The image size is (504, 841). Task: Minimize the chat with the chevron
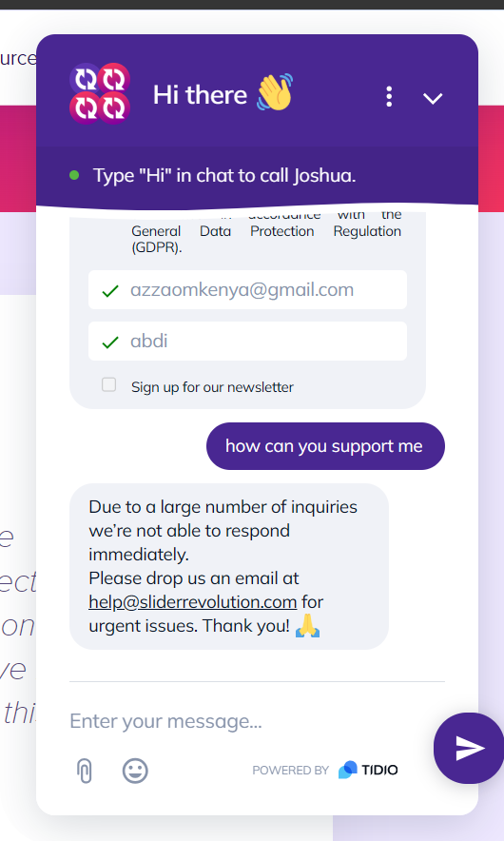[x=432, y=98]
